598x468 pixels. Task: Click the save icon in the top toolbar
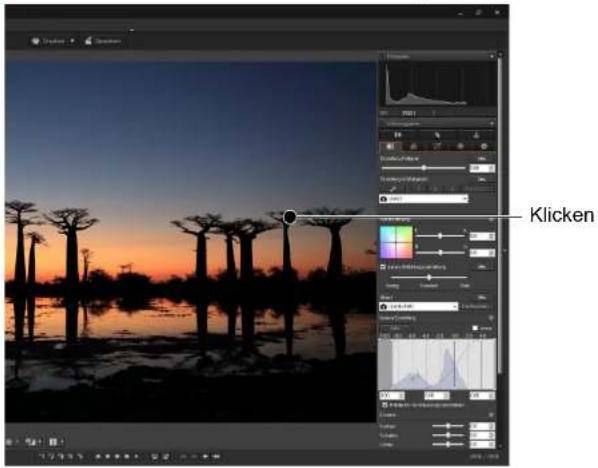coord(88,41)
